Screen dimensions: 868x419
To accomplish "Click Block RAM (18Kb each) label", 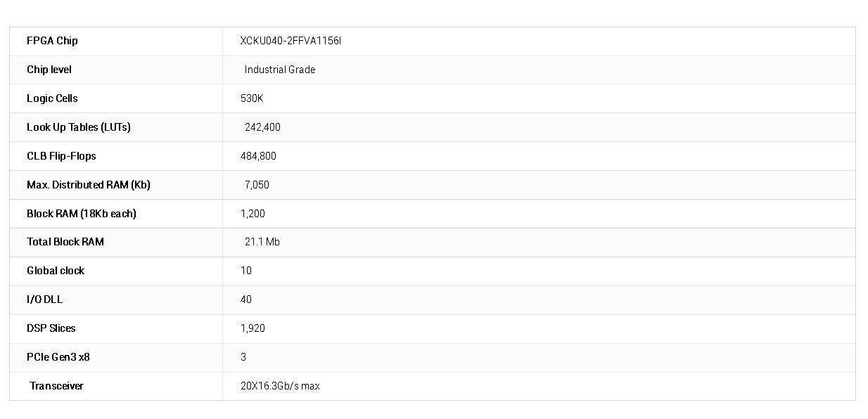I will [x=82, y=214].
